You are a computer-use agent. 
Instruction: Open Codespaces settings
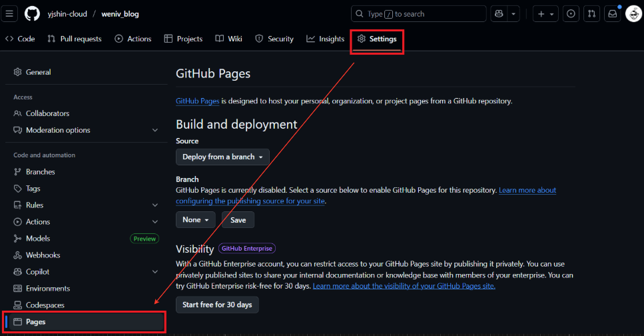click(87, 305)
